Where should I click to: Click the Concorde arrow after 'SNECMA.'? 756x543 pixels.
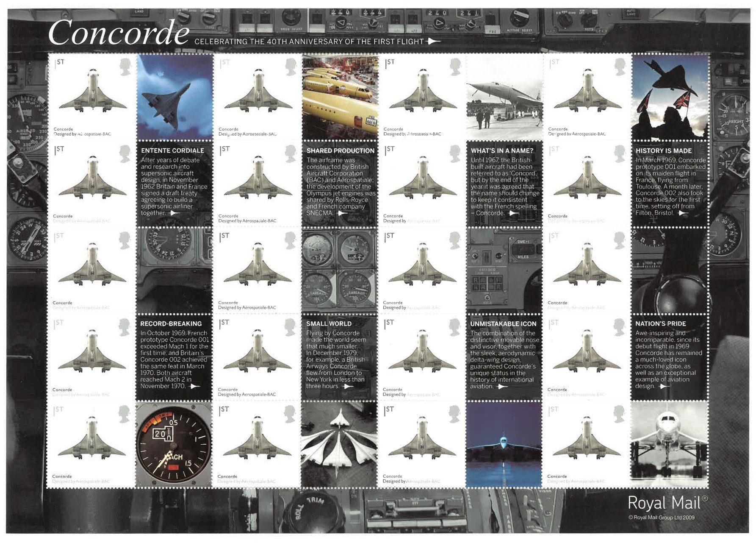coord(342,213)
